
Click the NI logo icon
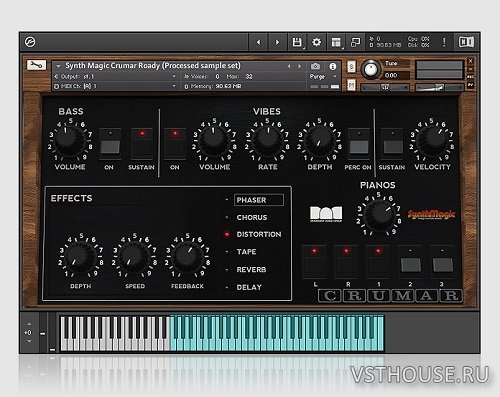pos(466,42)
